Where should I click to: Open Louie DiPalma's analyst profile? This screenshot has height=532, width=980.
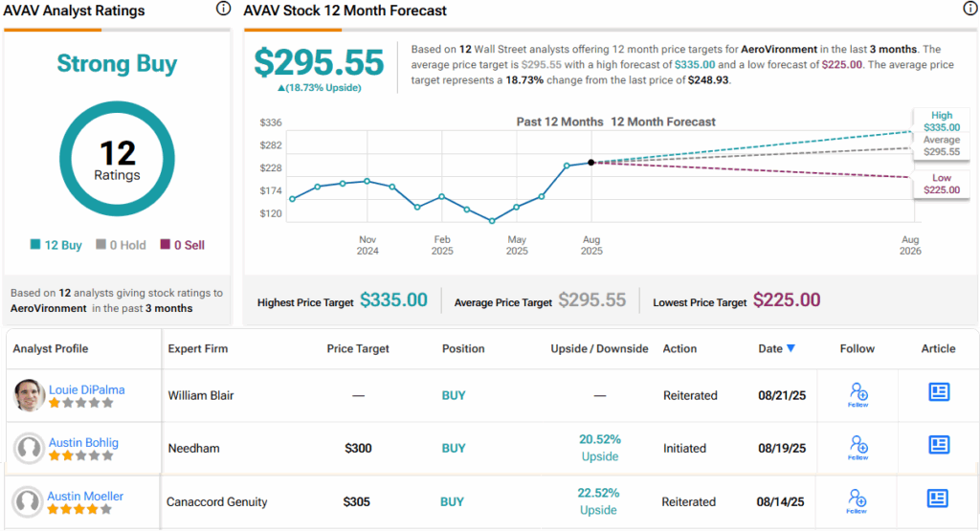tap(86, 389)
